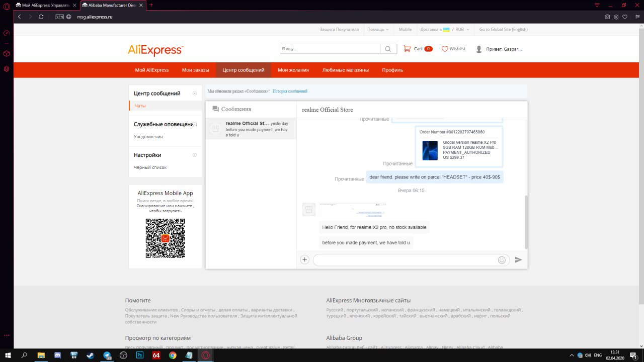Add attachment with plus button
644x362 pixels.
(304, 260)
